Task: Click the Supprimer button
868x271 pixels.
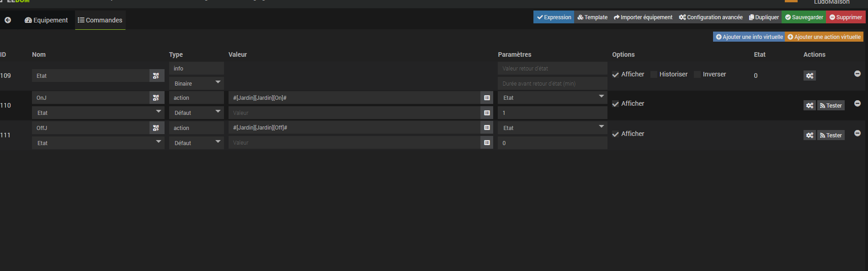Action: coord(846,17)
